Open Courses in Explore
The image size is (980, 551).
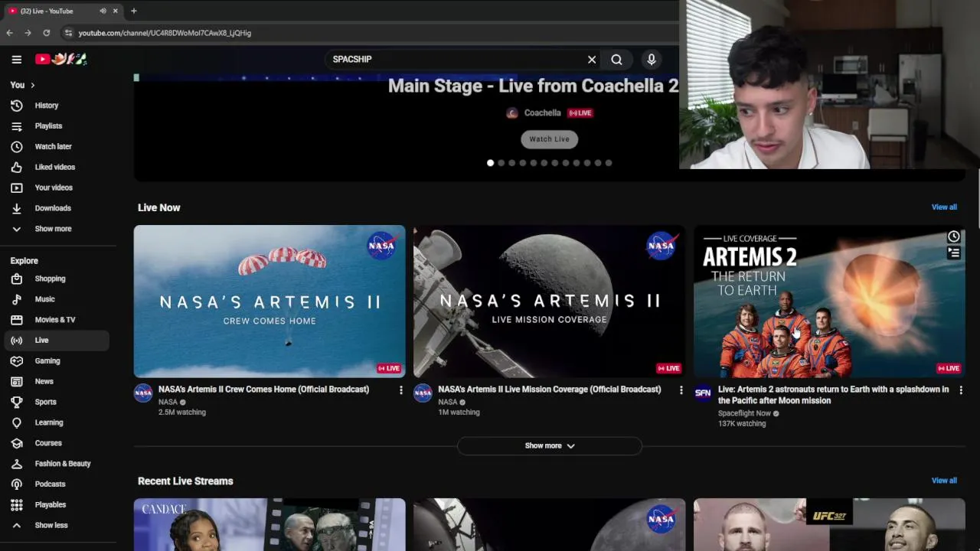(56, 444)
